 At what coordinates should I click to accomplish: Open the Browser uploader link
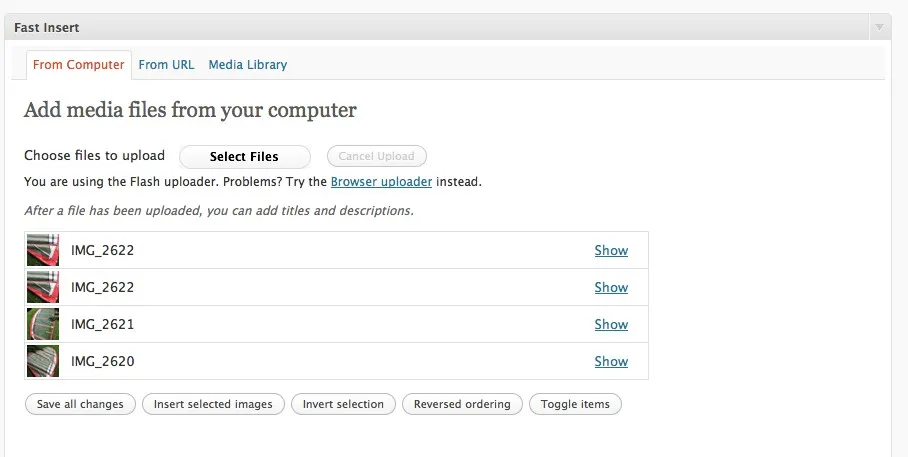click(381, 182)
